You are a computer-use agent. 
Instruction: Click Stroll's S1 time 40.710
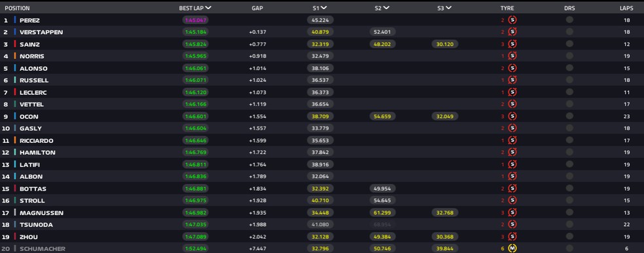320,201
